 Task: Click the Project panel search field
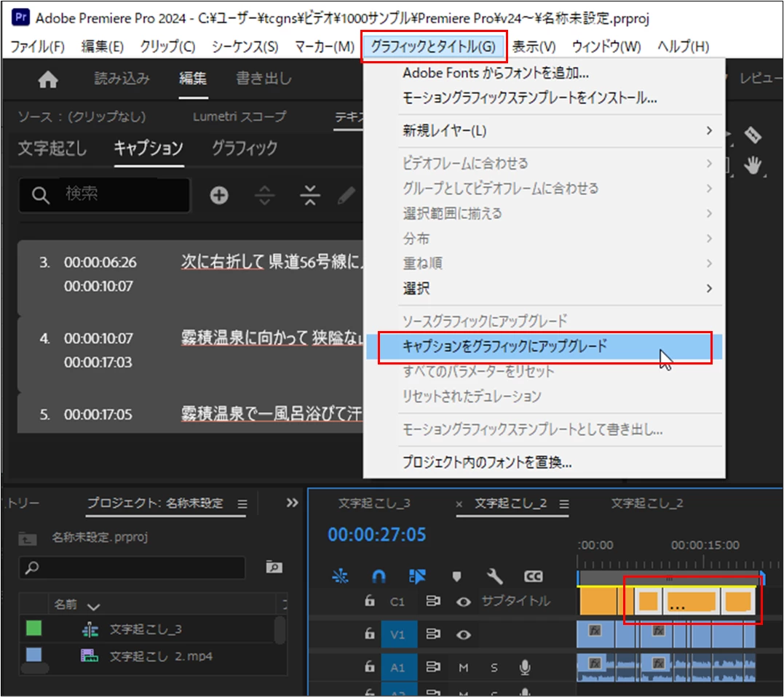(x=132, y=567)
